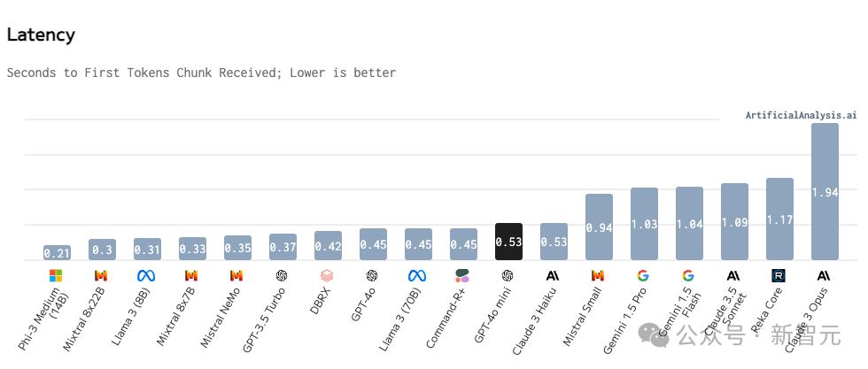Click the Gemini 1.5 Flash bar showing 1.04
Screen dimensions: 868x369
pos(689,223)
